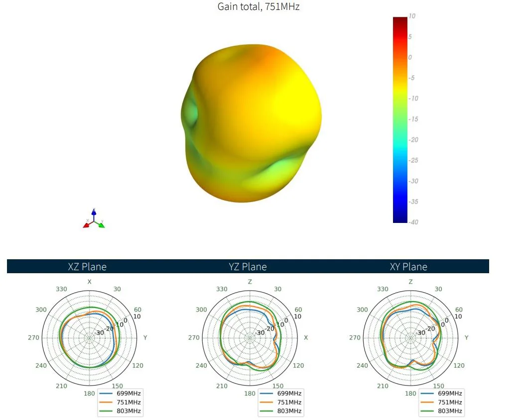Click the 803MHz legend entry in XZ plot

coord(121,411)
